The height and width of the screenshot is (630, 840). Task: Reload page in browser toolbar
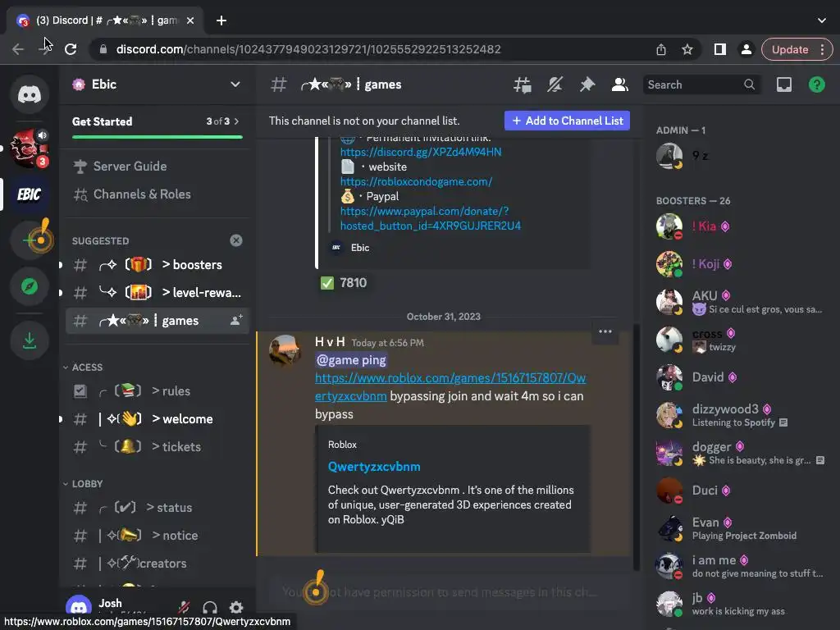tap(71, 49)
